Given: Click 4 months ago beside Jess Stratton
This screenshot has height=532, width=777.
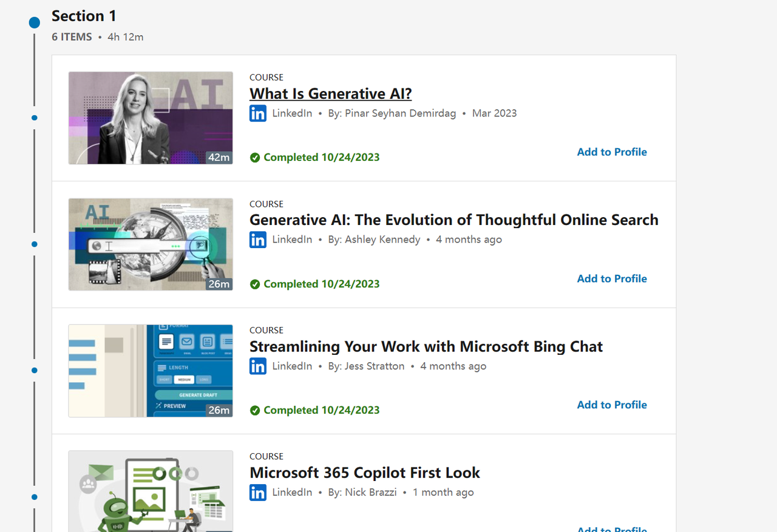Looking at the screenshot, I should coord(453,366).
